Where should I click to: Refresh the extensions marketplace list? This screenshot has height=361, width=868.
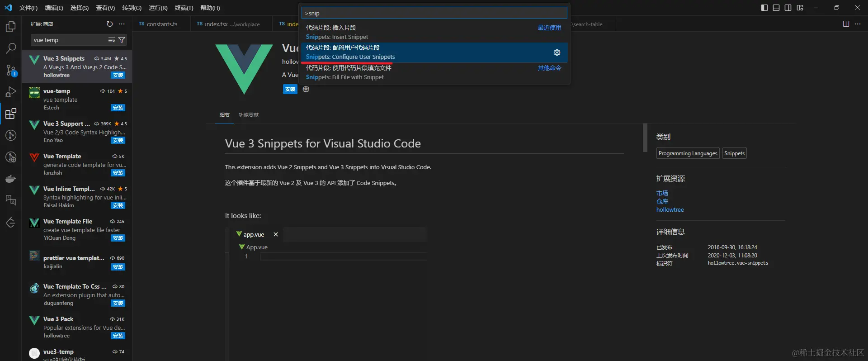(x=110, y=24)
